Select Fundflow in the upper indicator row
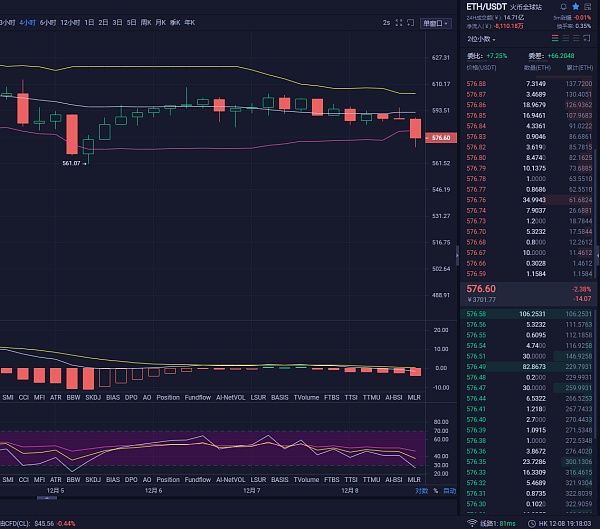This screenshot has height=529, width=600. pos(197,398)
